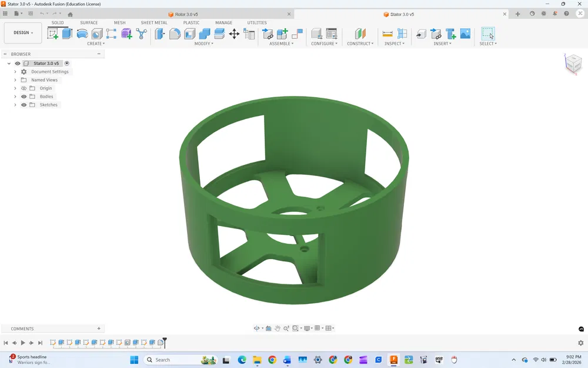Open a new design tab with plus

point(517,14)
